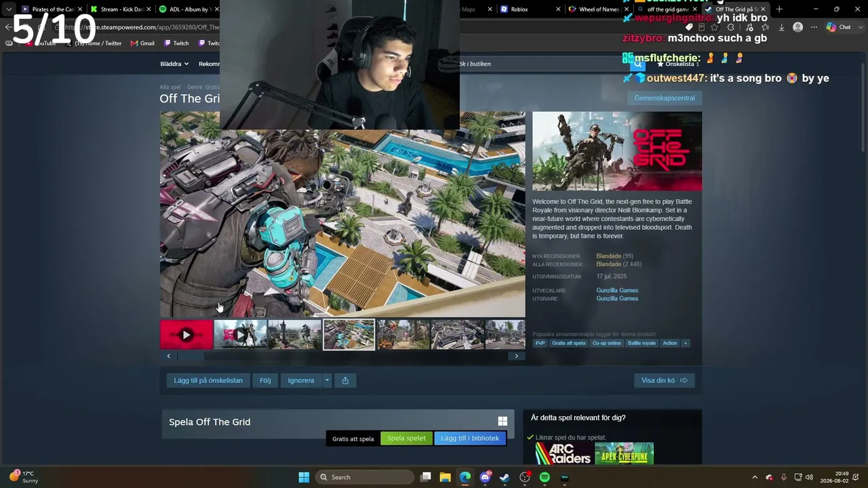
Task: Show hidden system tray icons
Action: pyautogui.click(x=755, y=477)
